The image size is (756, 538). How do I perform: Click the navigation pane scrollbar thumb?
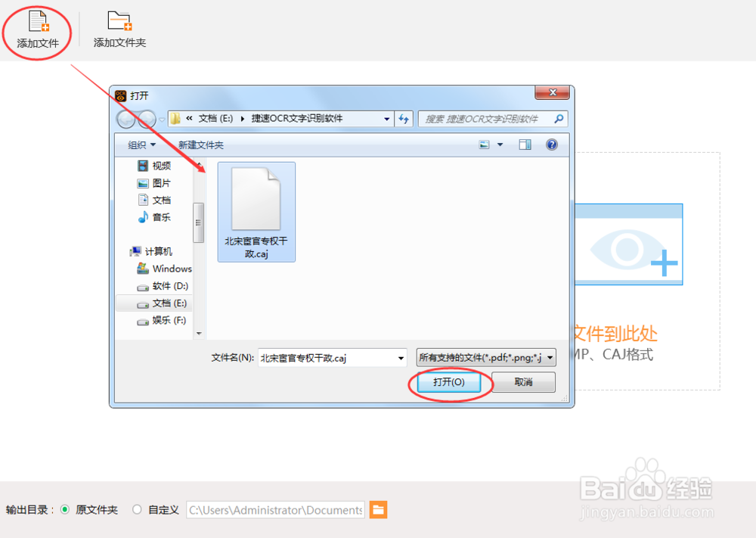(198, 223)
